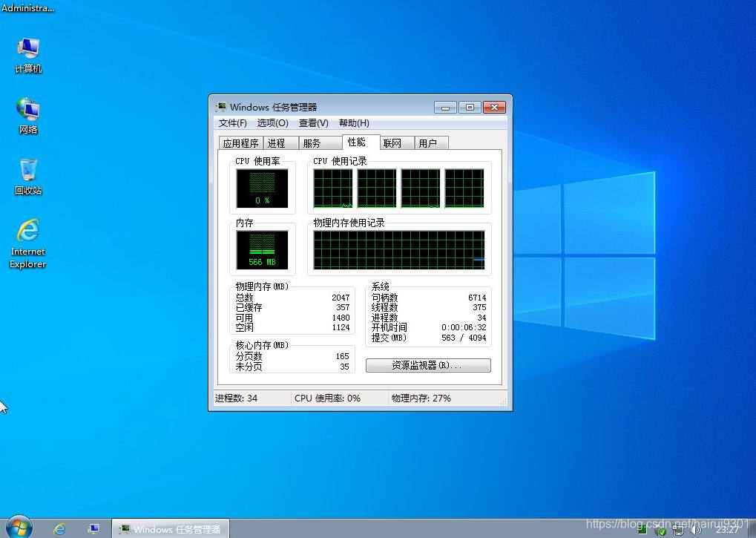The height and width of the screenshot is (538, 756).
Task: Click the 可用 value 1480
Action: (341, 318)
